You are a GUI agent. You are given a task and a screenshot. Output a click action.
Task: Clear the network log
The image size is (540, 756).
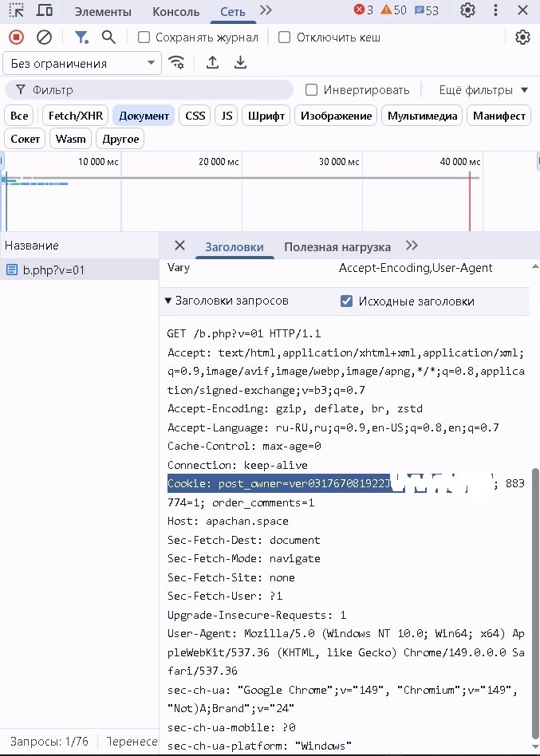click(45, 37)
